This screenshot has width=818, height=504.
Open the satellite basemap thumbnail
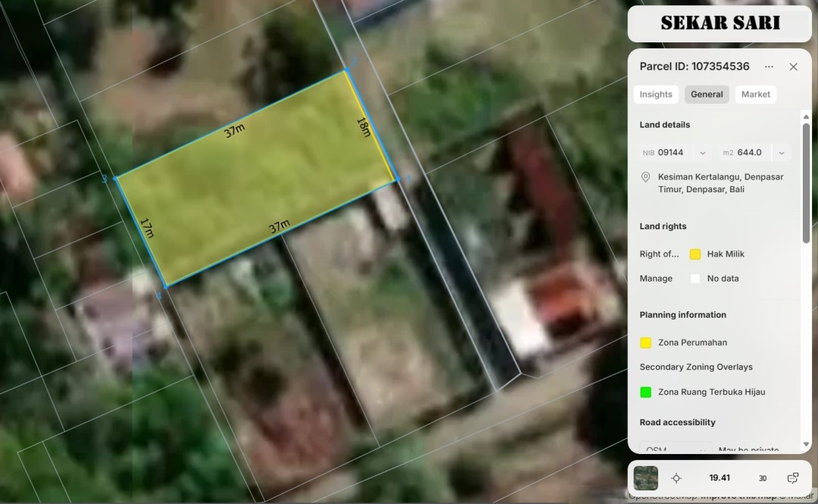646,478
